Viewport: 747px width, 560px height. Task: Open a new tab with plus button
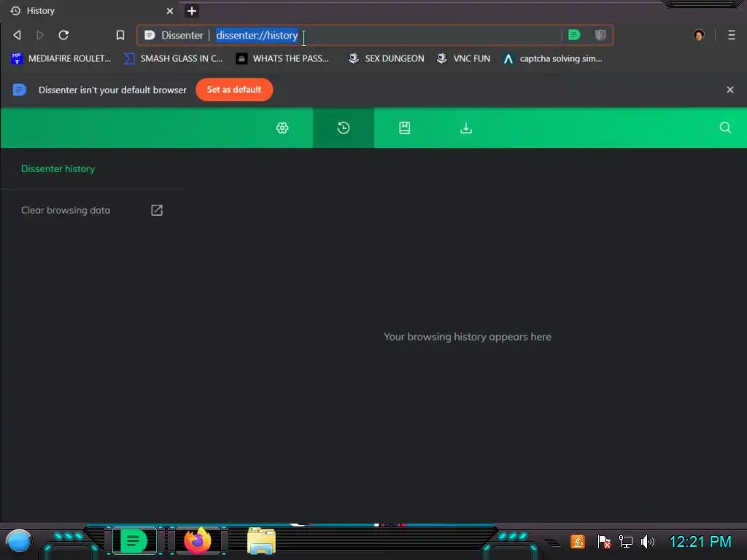coord(192,11)
